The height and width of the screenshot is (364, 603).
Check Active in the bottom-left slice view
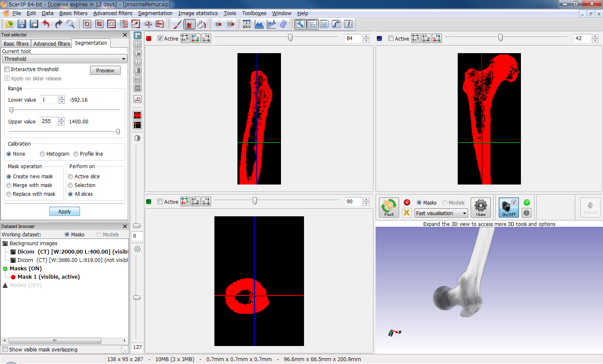(160, 202)
